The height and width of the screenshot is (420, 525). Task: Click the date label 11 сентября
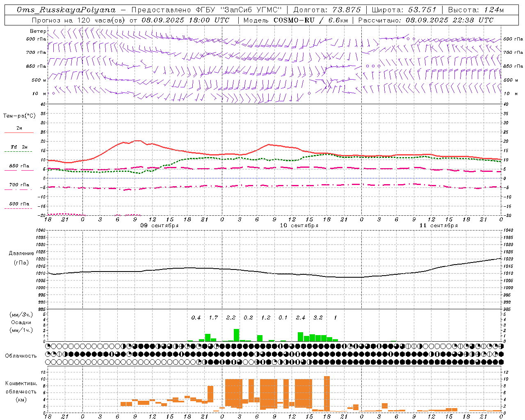[438, 226]
